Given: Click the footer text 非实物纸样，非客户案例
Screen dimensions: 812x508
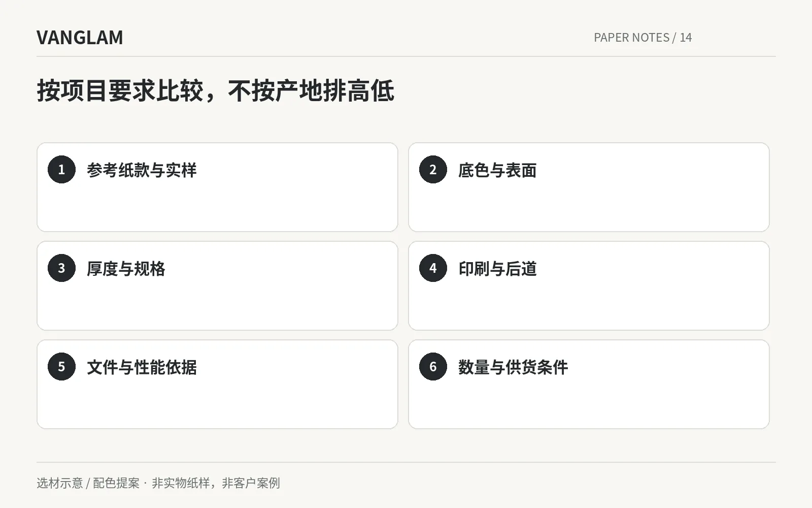Looking at the screenshot, I should tap(216, 483).
